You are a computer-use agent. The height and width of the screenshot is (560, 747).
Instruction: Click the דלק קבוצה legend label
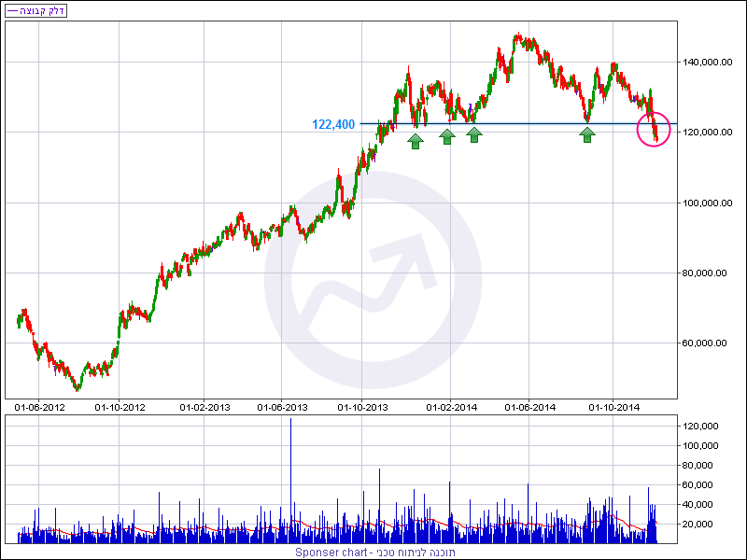click(x=35, y=10)
